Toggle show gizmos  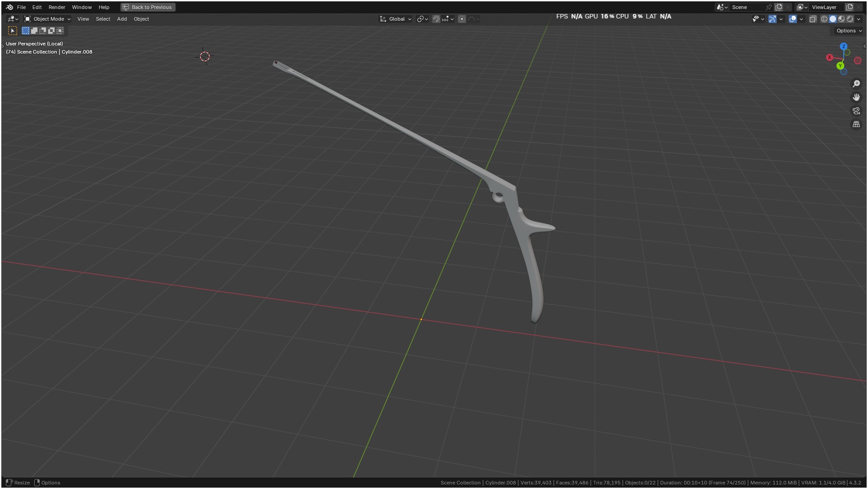click(772, 19)
